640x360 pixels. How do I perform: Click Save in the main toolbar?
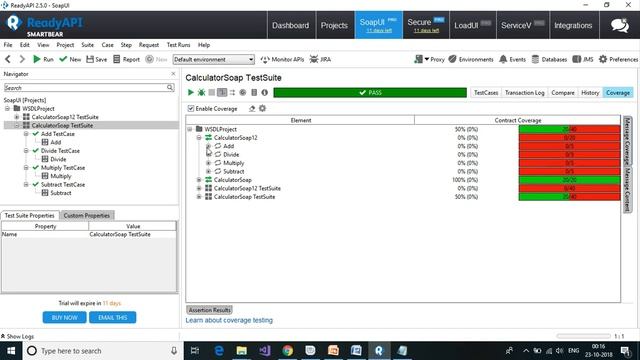(97, 59)
